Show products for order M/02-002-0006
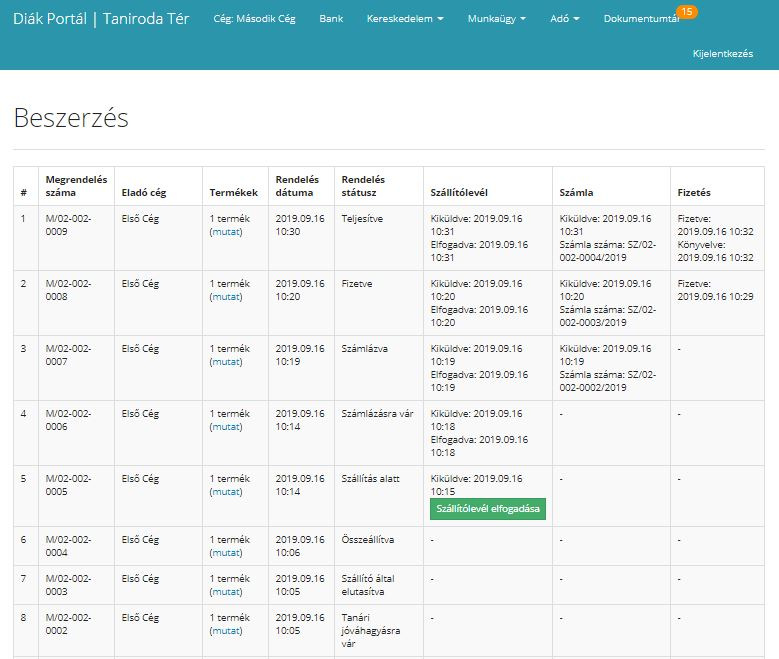Image resolution: width=779 pixels, height=659 pixels. [226, 427]
